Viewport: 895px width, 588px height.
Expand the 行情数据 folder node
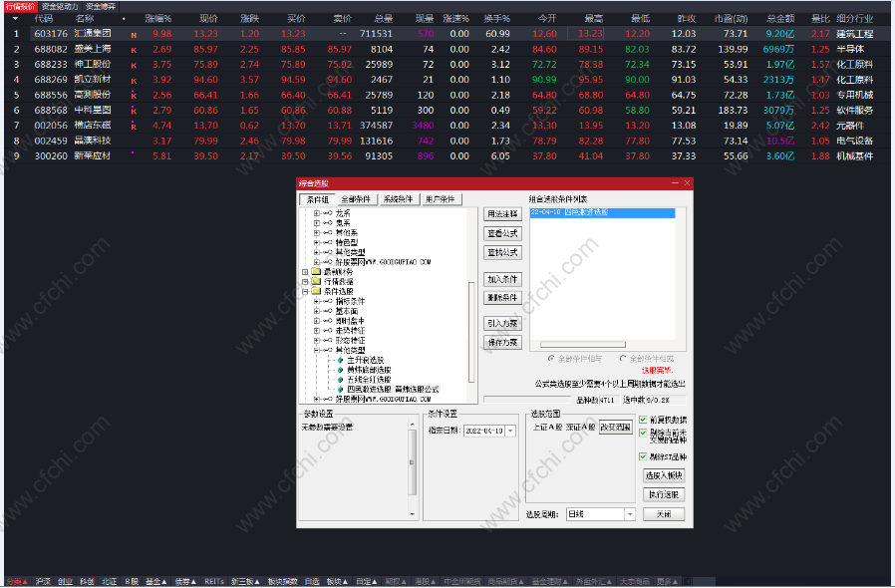click(305, 281)
